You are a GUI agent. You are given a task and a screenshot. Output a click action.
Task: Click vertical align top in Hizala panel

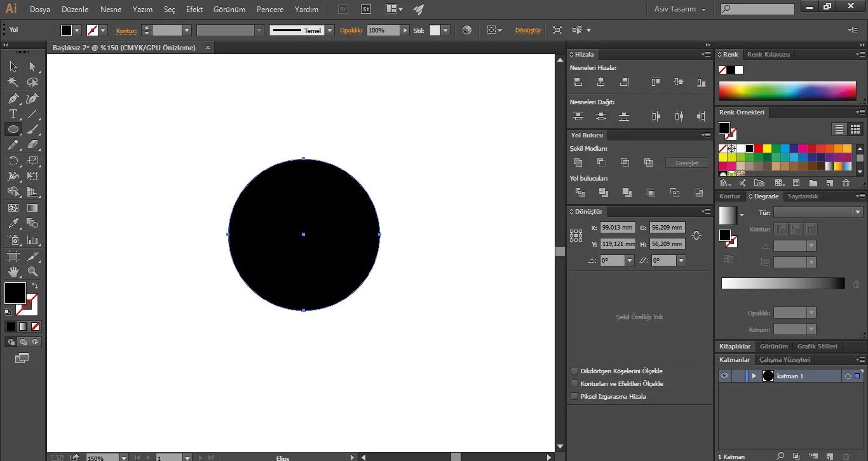(x=656, y=82)
